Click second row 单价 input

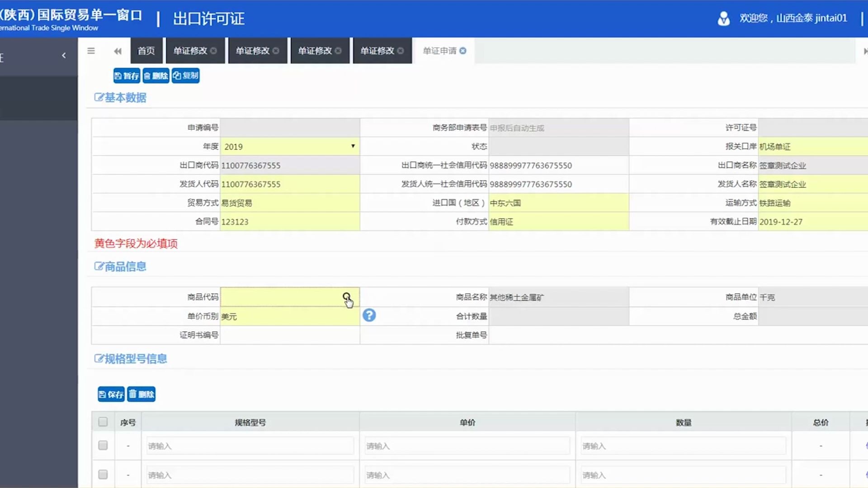(x=467, y=475)
